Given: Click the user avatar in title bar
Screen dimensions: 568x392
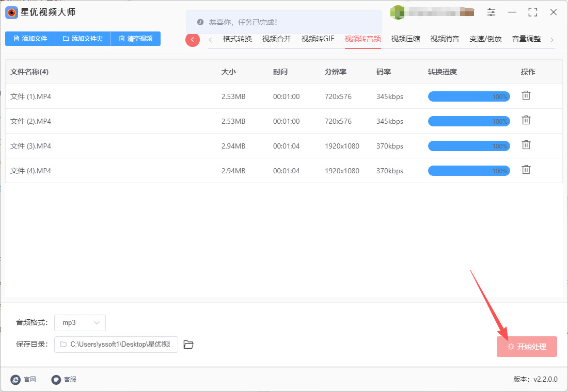Looking at the screenshot, I should click(398, 12).
